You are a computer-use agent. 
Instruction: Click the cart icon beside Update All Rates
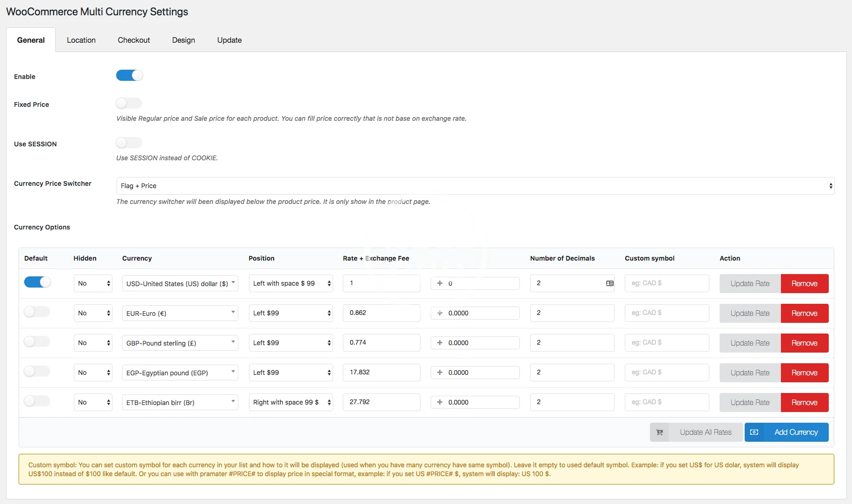point(659,432)
